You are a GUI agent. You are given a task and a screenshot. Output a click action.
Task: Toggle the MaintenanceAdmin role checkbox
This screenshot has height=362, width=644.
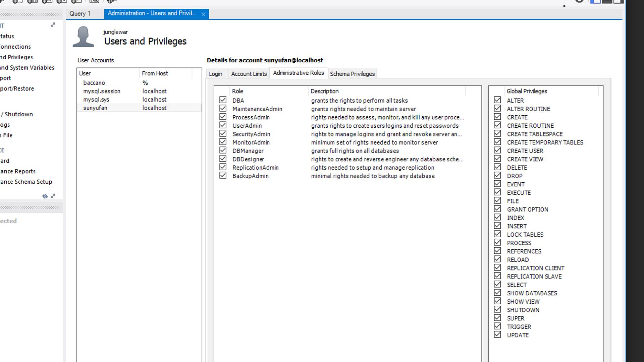[223, 108]
